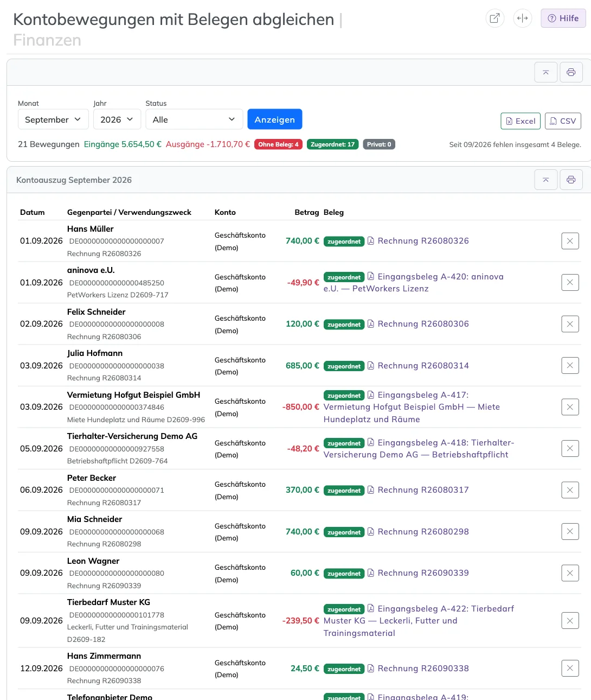
Task: Export movements to Excel
Action: (x=521, y=121)
